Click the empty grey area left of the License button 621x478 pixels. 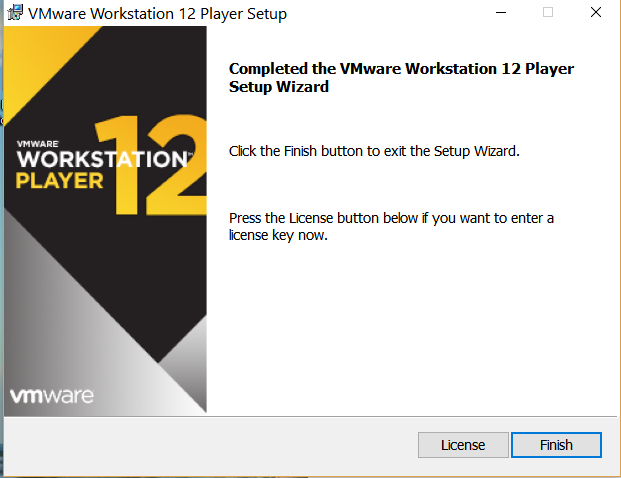[200, 445]
